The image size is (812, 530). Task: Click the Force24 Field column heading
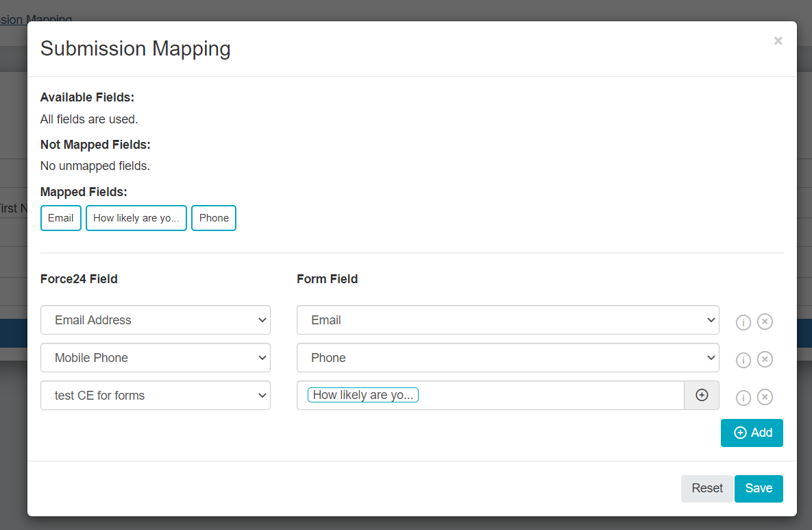(x=79, y=279)
